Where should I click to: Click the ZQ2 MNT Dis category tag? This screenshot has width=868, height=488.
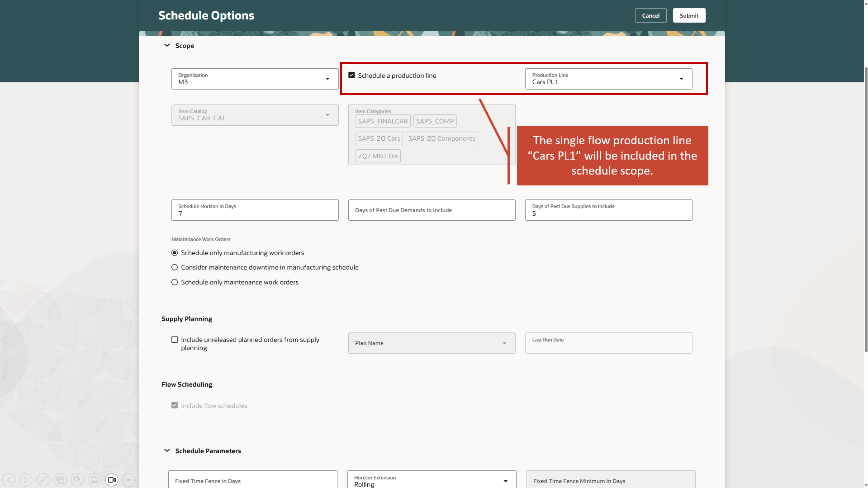tap(378, 156)
